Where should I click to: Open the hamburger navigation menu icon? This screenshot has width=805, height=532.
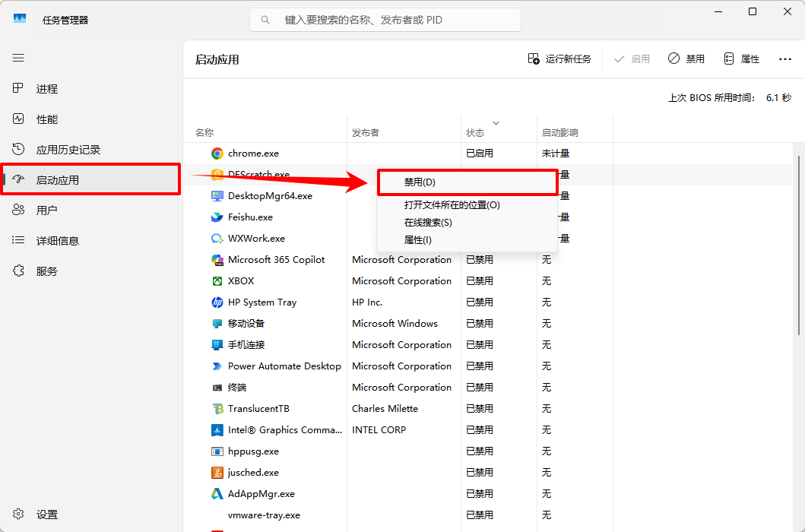pyautogui.click(x=18, y=58)
